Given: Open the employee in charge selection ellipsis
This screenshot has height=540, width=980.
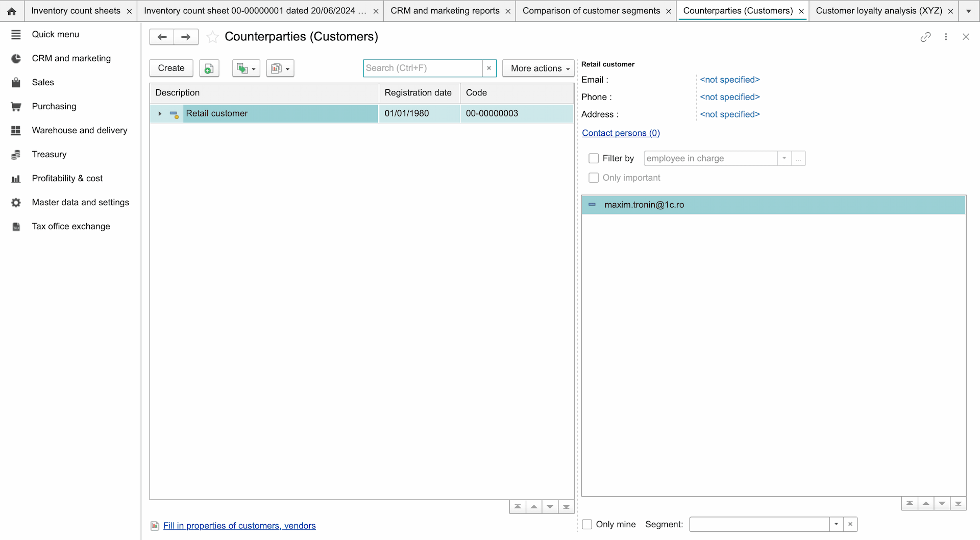Looking at the screenshot, I should click(x=798, y=158).
